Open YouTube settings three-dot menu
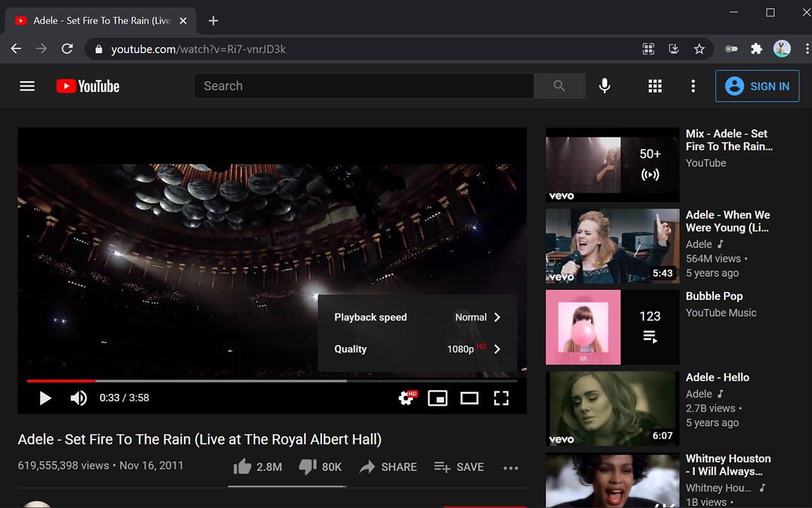 click(x=693, y=86)
